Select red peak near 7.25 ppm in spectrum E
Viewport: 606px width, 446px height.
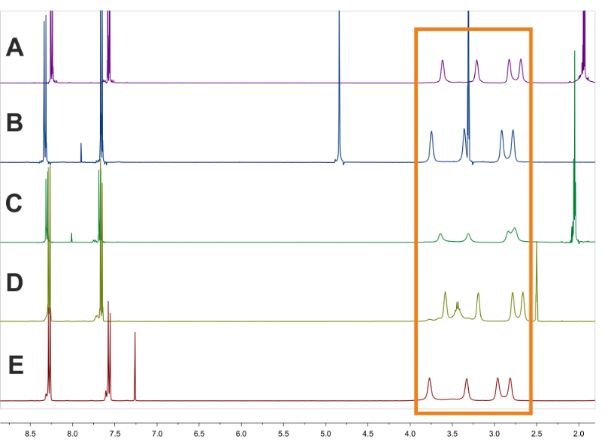tap(135, 370)
